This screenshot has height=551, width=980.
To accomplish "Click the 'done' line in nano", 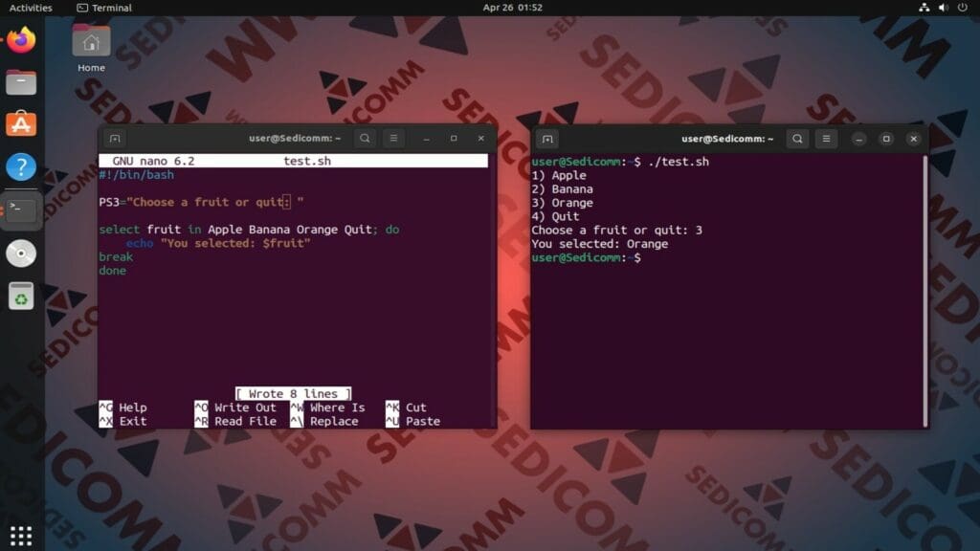I will [113, 271].
